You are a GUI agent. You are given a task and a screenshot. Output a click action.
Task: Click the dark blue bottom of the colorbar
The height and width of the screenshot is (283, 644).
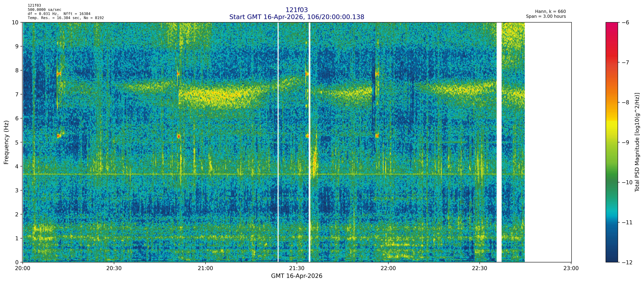tap(612, 259)
